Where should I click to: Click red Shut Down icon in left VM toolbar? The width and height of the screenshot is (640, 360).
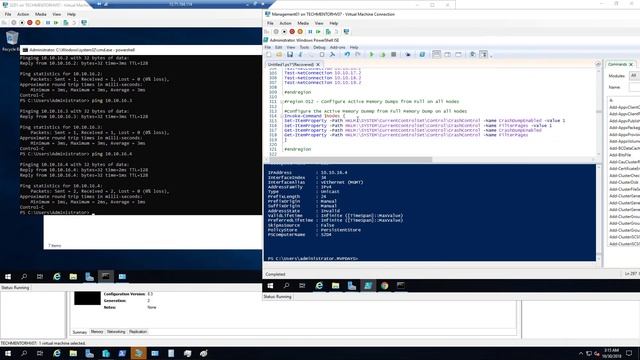30,23
